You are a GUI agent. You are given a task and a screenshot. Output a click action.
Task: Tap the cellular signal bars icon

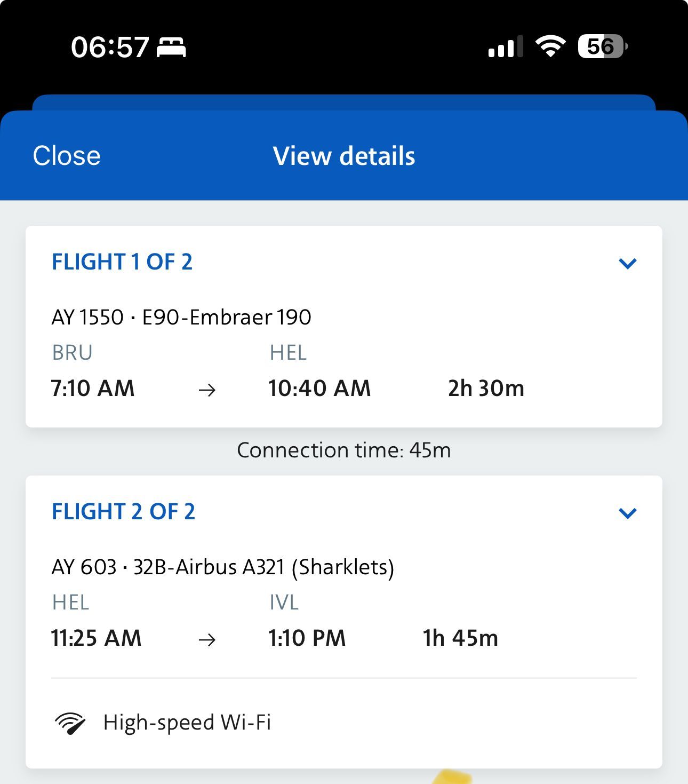coord(505,47)
